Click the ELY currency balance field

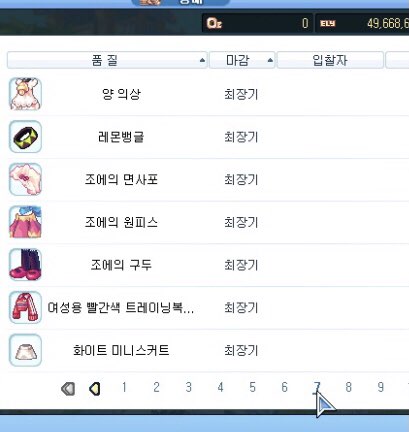(362, 23)
